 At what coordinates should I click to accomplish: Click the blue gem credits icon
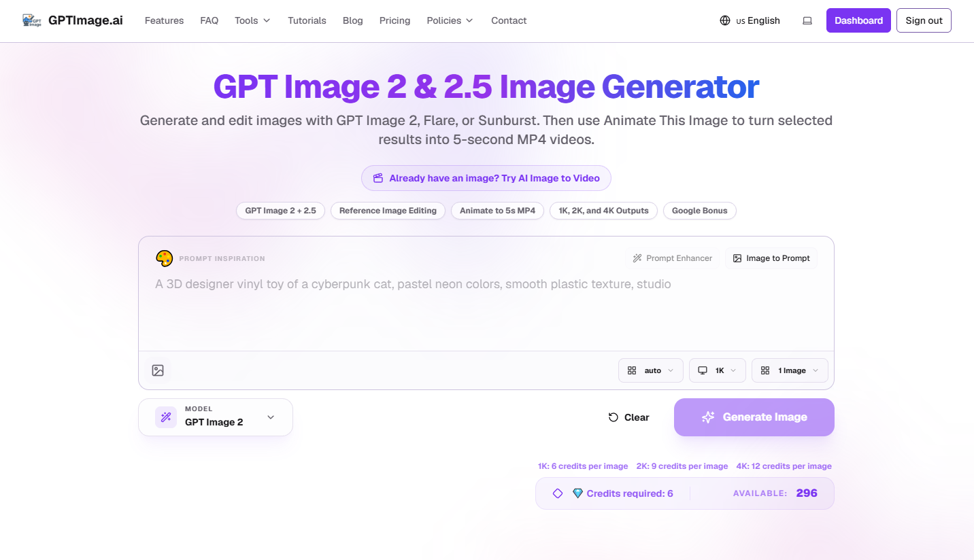(577, 493)
